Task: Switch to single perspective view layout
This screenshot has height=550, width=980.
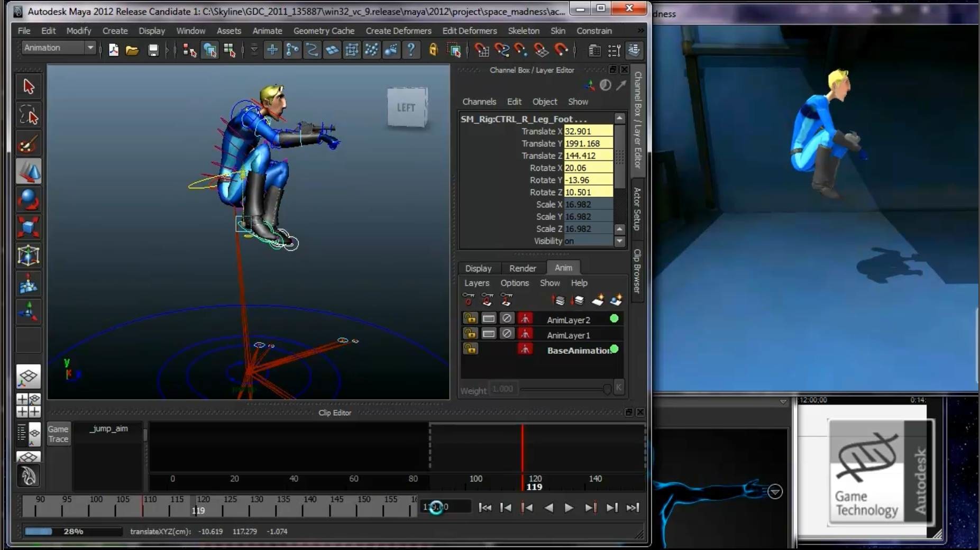Action: pos(29,376)
